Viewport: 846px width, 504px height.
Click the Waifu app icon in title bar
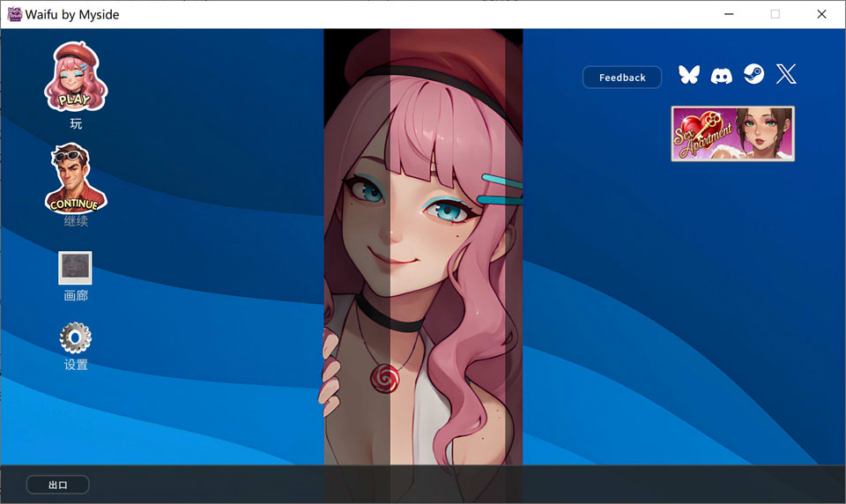[14, 14]
